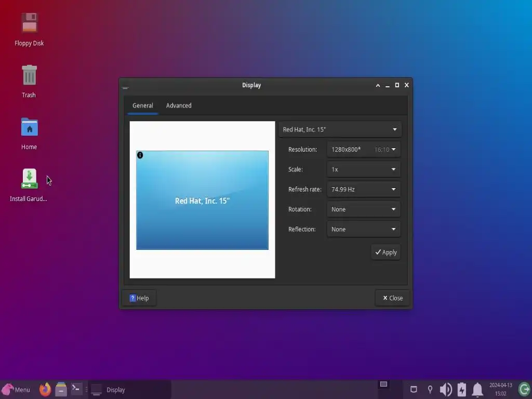This screenshot has height=399, width=532.
Task: Minimize the Display window
Action: point(388,86)
